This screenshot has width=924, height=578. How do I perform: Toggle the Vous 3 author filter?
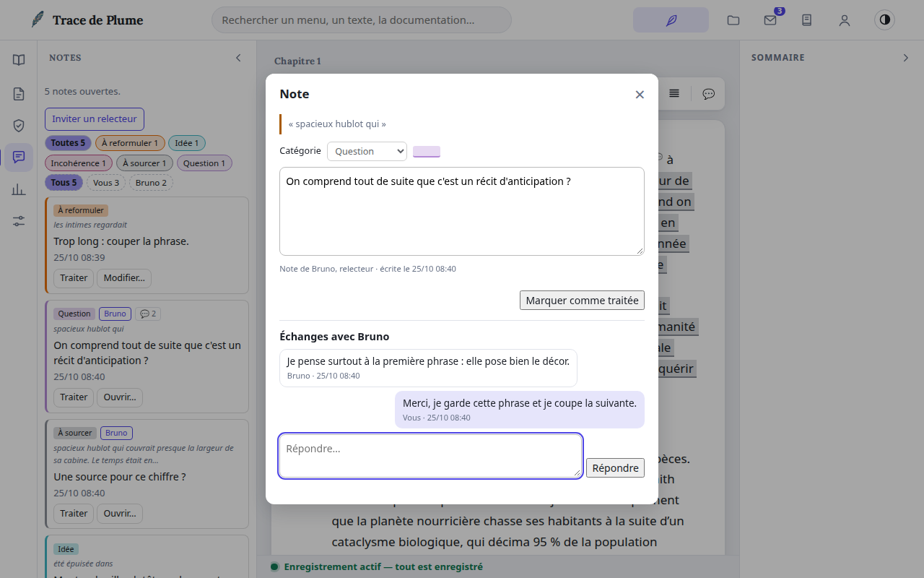click(x=106, y=183)
